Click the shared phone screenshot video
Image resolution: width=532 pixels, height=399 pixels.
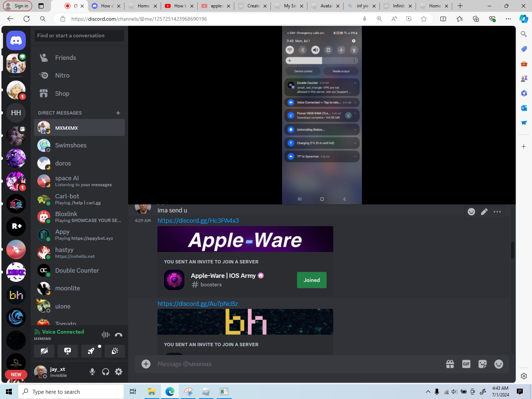point(322,115)
